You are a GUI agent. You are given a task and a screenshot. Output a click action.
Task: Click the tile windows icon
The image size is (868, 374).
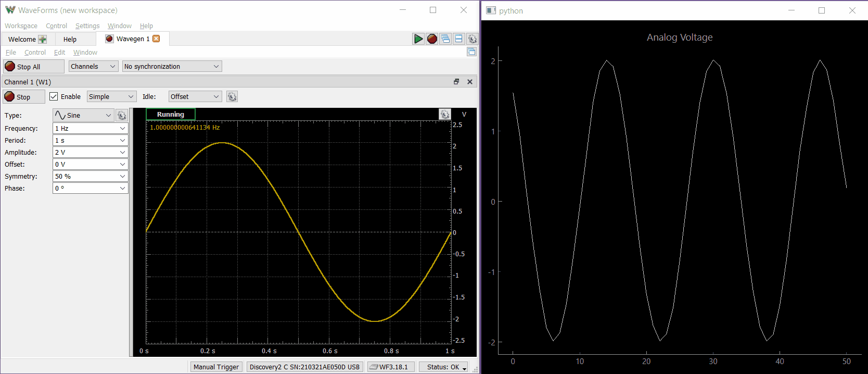[x=458, y=39]
